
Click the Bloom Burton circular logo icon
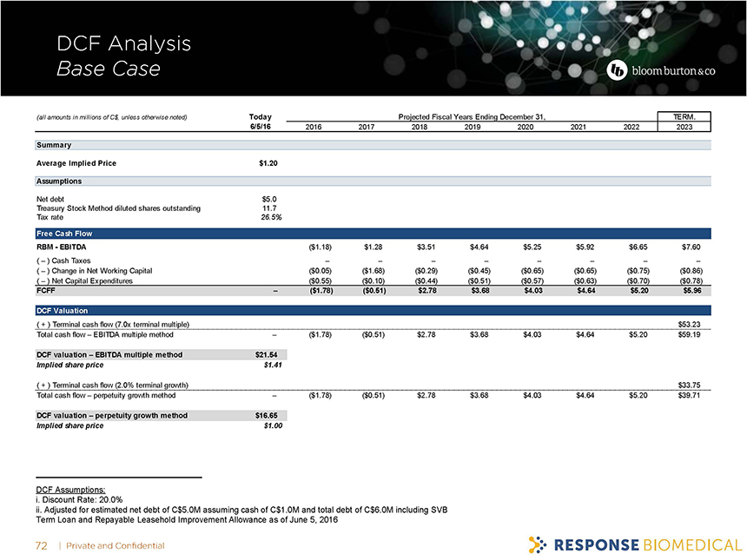[x=617, y=69]
